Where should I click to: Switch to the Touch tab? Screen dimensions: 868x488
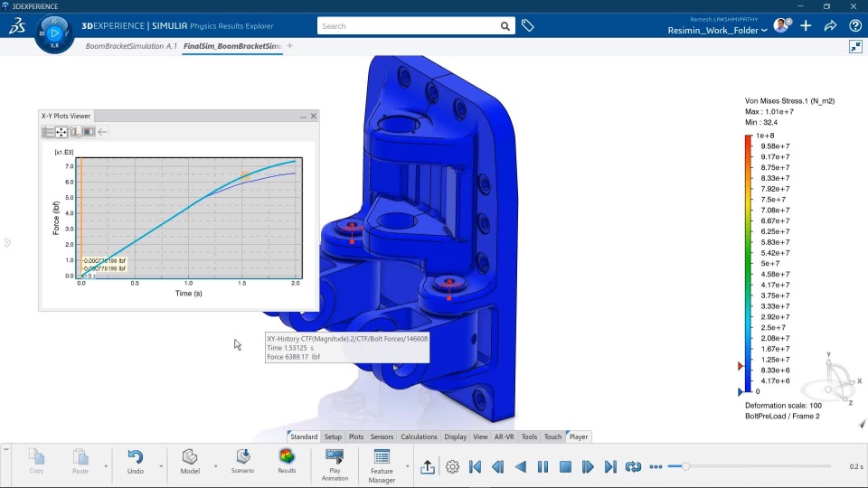click(x=552, y=436)
